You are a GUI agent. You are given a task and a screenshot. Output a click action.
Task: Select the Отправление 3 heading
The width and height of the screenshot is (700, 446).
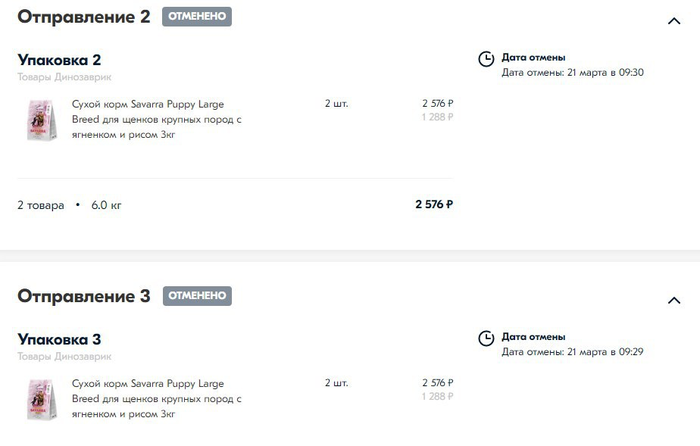(84, 296)
